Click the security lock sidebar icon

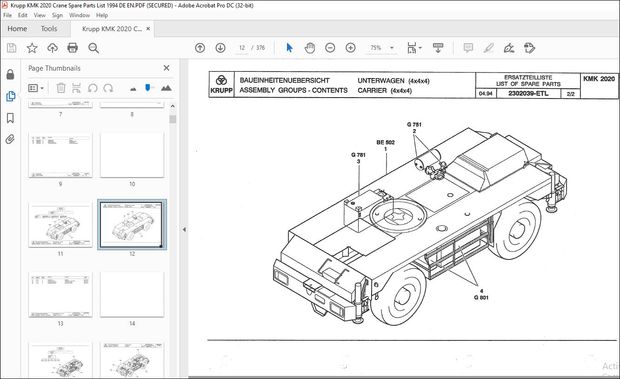[10, 74]
